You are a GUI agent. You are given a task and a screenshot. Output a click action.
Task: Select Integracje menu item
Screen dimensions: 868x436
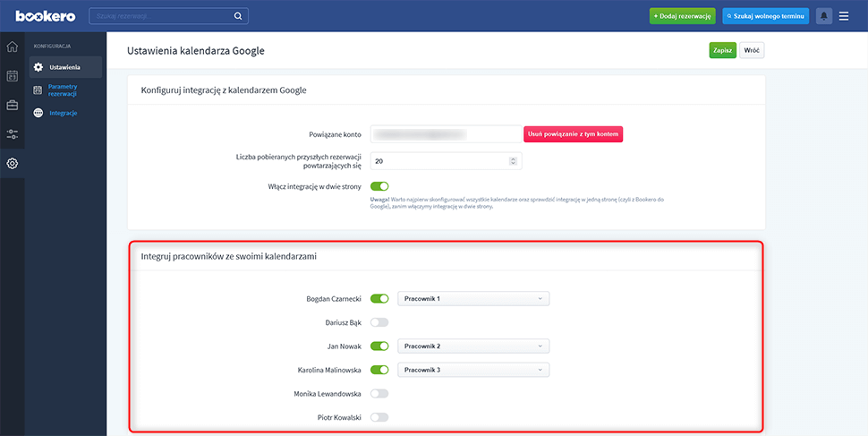click(x=65, y=113)
